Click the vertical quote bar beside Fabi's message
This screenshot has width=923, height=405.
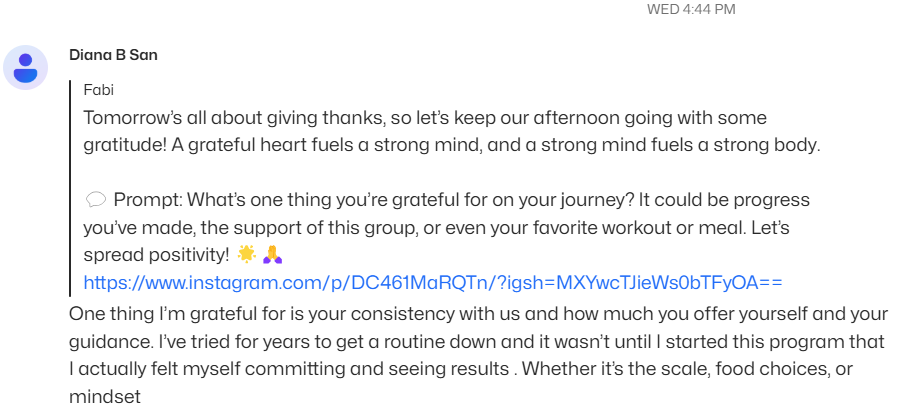pos(70,188)
